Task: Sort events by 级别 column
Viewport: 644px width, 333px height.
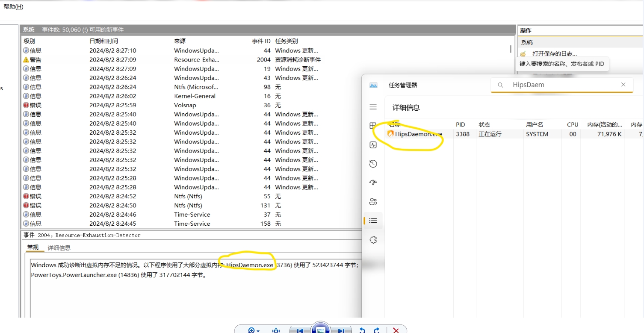Action: click(30, 41)
